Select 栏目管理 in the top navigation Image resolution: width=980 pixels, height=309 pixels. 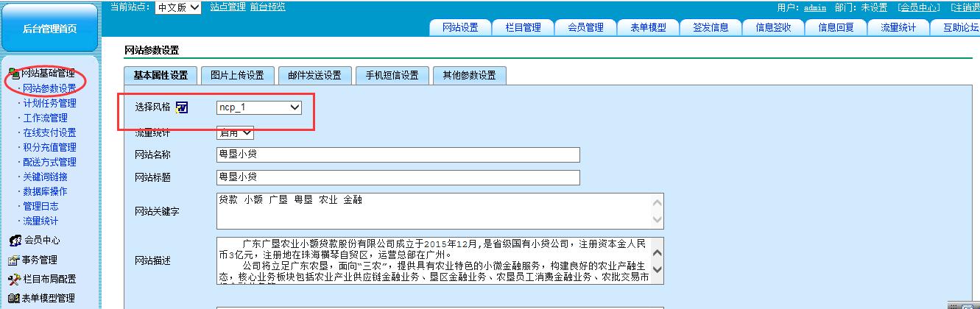tap(523, 28)
